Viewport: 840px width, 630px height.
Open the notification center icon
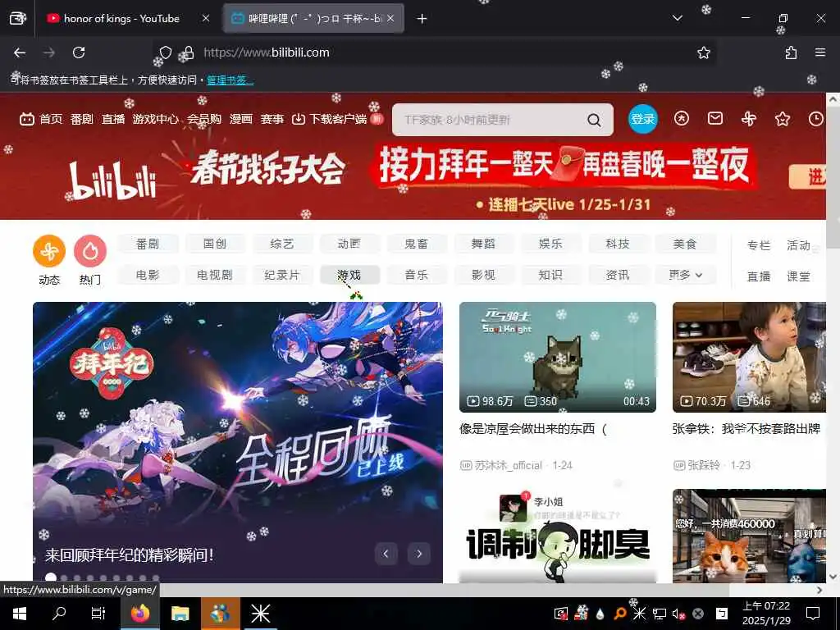[x=813, y=614]
